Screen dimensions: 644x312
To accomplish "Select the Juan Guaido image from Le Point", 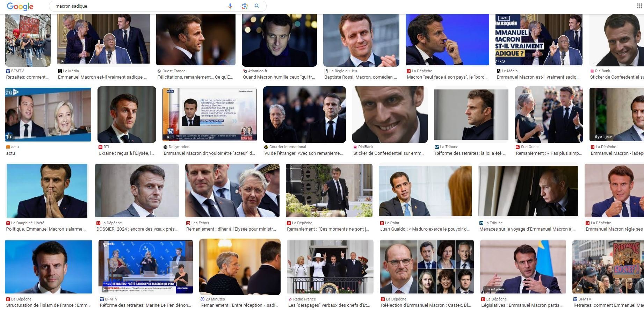I will pyautogui.click(x=425, y=191).
